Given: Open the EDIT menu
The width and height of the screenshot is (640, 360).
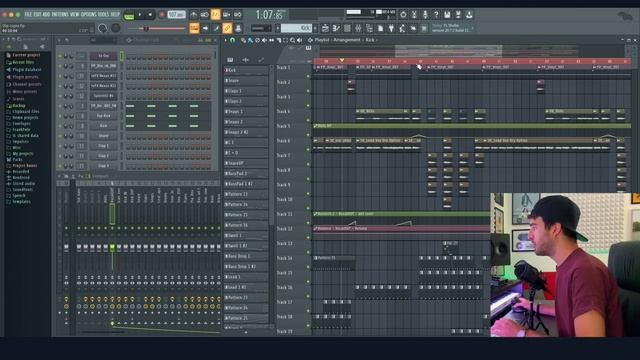Looking at the screenshot, I should coord(37,14).
